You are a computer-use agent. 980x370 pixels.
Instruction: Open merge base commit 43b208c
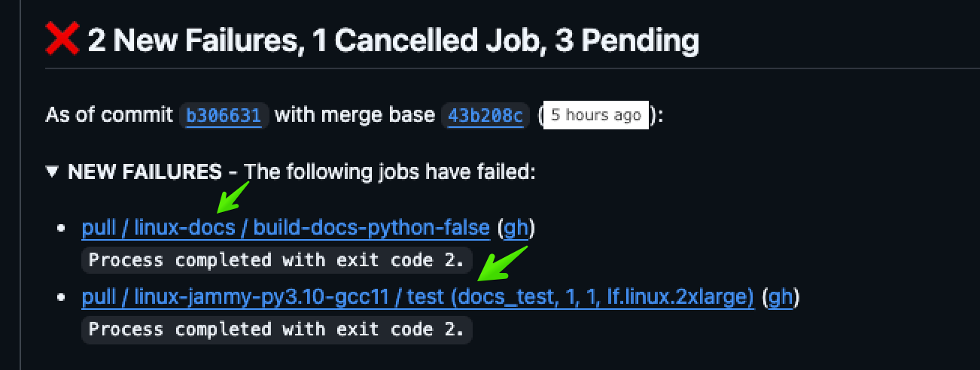(485, 116)
